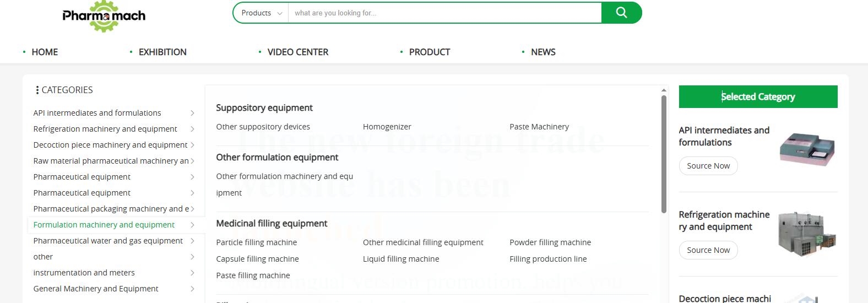The height and width of the screenshot is (303, 868).
Task: Click the category panel scrollbar up arrow
Action: coord(664,90)
